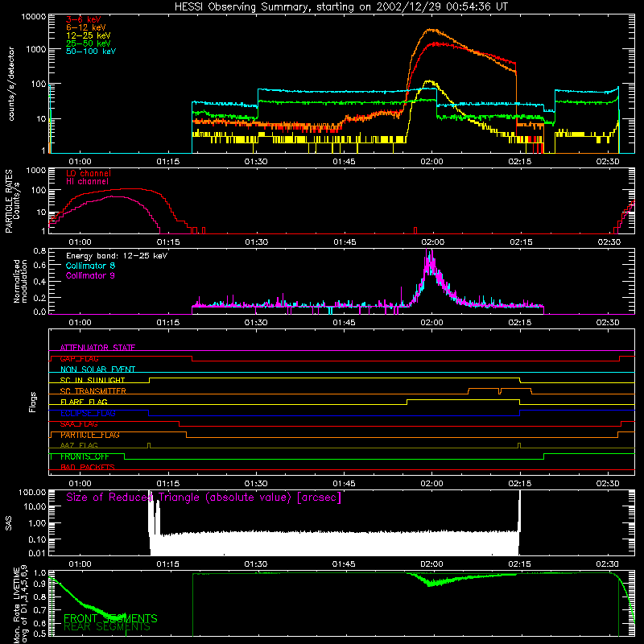Click the 01:15 tick under particle rates plot
Viewport: 644px width, 644px height.
(168, 242)
